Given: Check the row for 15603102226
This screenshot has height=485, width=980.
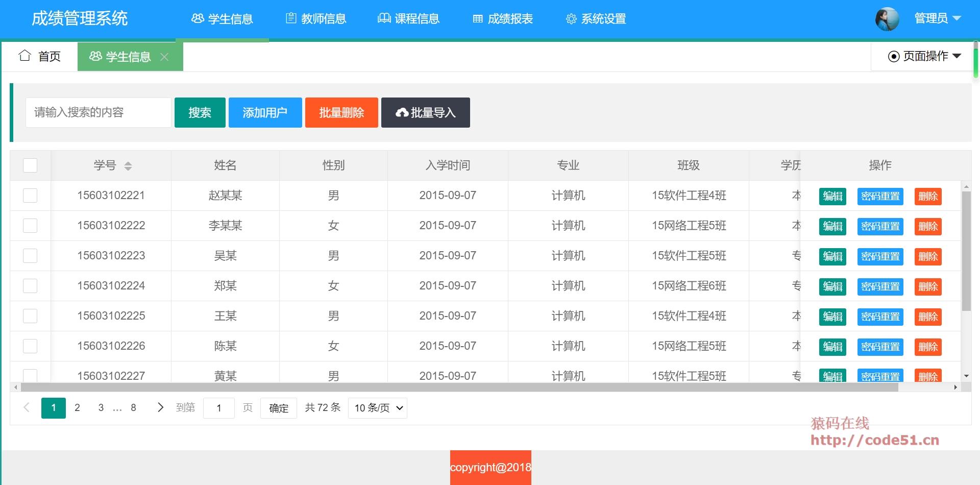Looking at the screenshot, I should coord(30,346).
